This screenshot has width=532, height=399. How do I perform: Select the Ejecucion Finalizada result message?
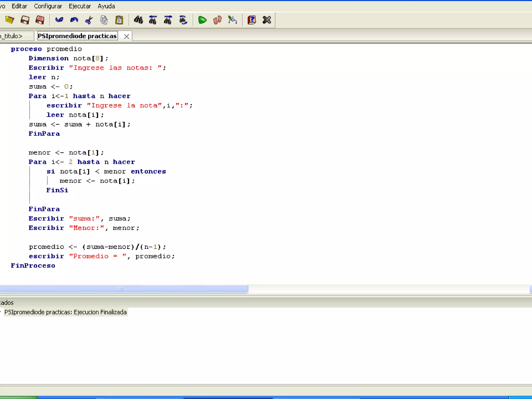pyautogui.click(x=65, y=312)
